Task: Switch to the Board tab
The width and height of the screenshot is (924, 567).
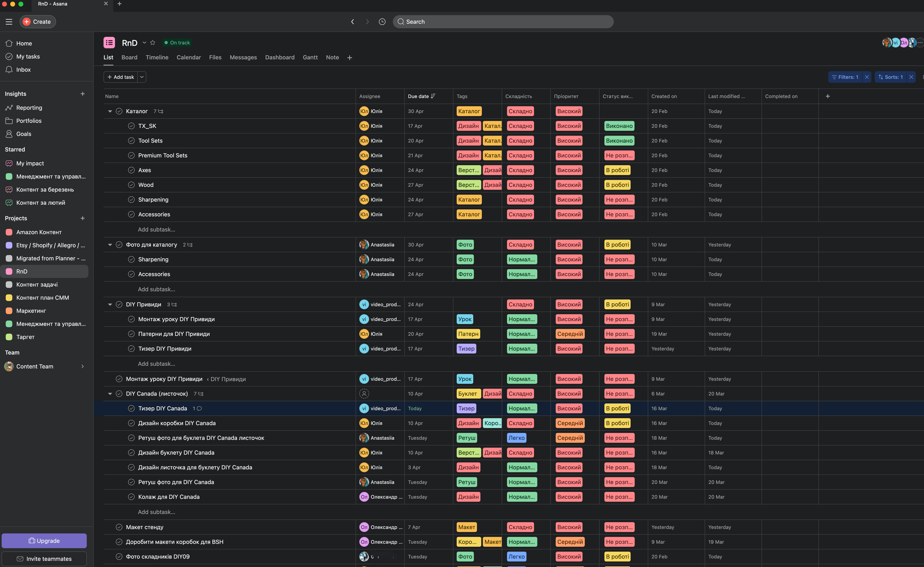Action: tap(129, 57)
